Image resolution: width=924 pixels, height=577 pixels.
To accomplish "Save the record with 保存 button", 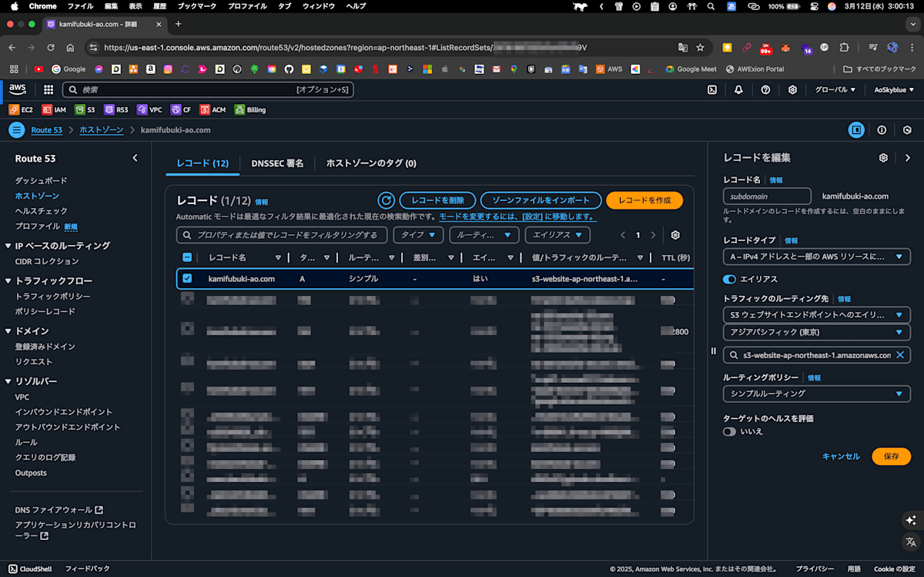I will point(891,456).
